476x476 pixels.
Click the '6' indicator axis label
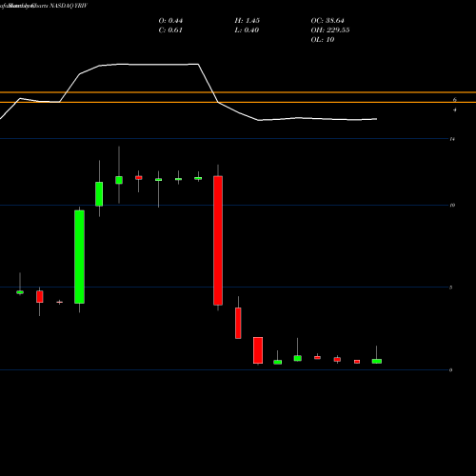[454, 100]
